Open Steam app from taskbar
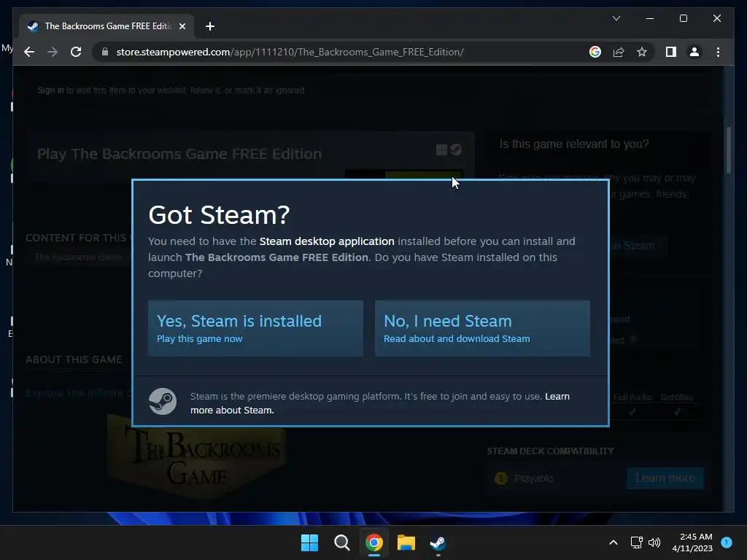Screen dimensions: 747x560 (x=438, y=542)
